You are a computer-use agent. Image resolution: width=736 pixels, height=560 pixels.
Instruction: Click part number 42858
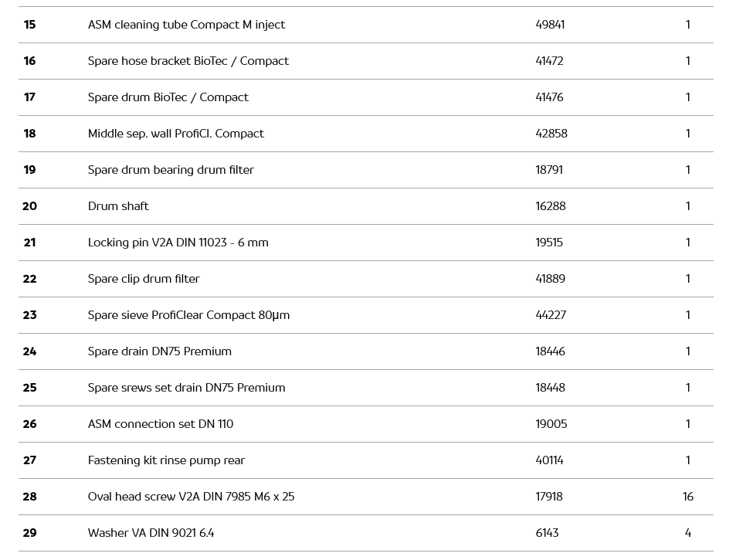coord(551,134)
